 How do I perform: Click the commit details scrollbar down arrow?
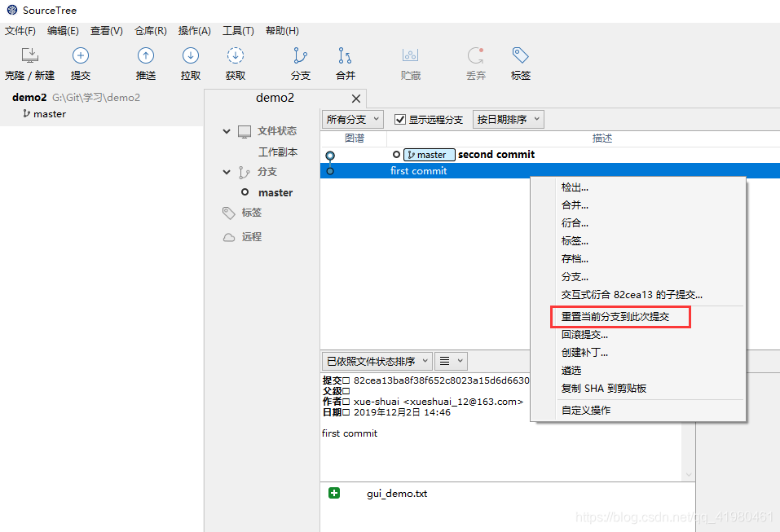[689, 474]
